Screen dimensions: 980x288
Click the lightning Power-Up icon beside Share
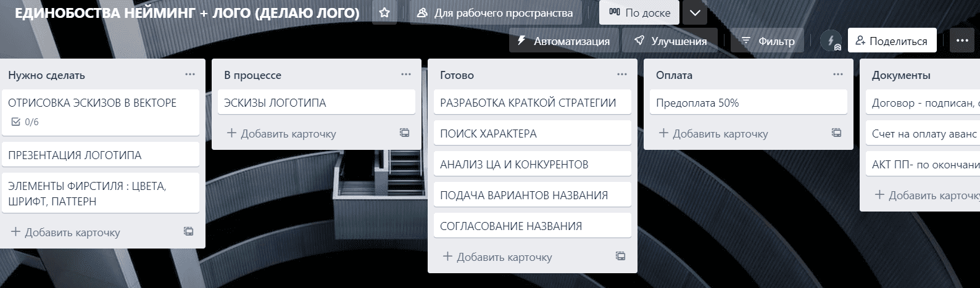(x=831, y=41)
